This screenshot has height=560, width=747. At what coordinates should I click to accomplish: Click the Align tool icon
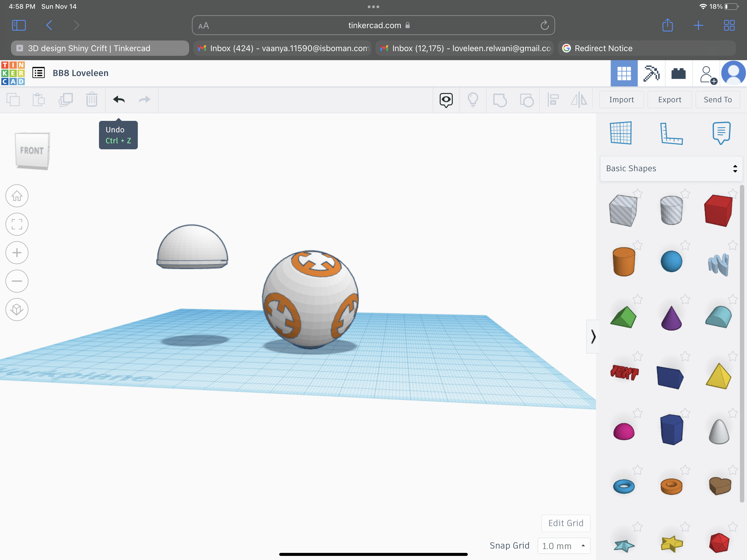(553, 100)
